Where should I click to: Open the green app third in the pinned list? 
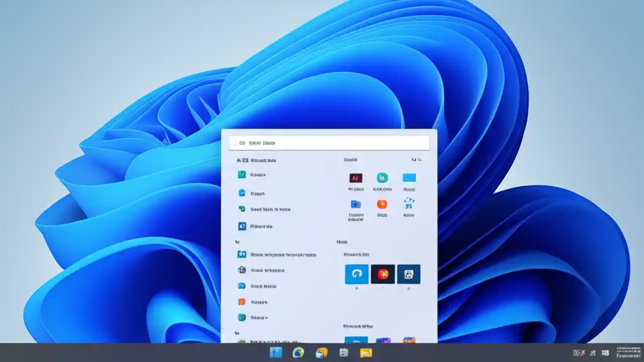click(242, 209)
